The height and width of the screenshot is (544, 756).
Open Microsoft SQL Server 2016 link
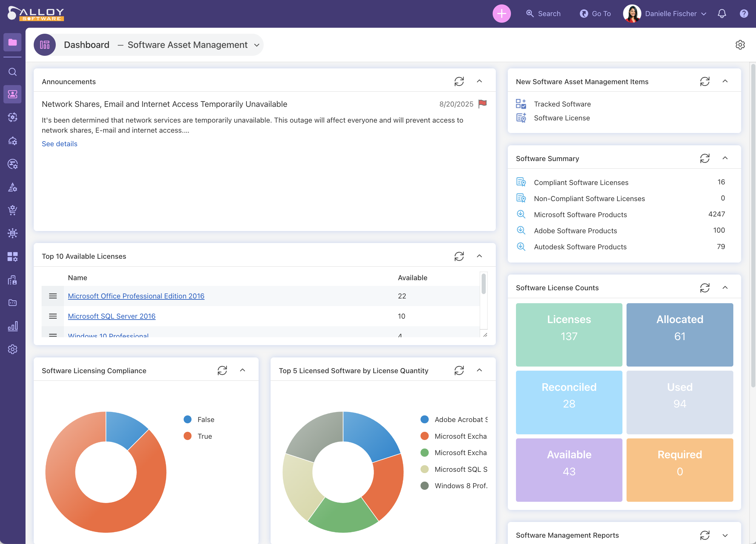(112, 316)
